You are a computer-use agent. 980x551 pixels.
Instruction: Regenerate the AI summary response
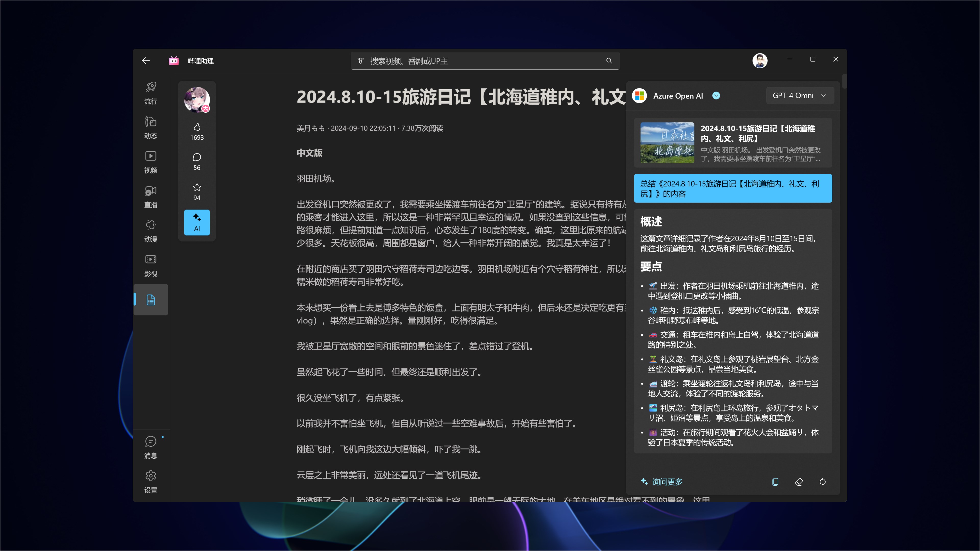(x=823, y=482)
